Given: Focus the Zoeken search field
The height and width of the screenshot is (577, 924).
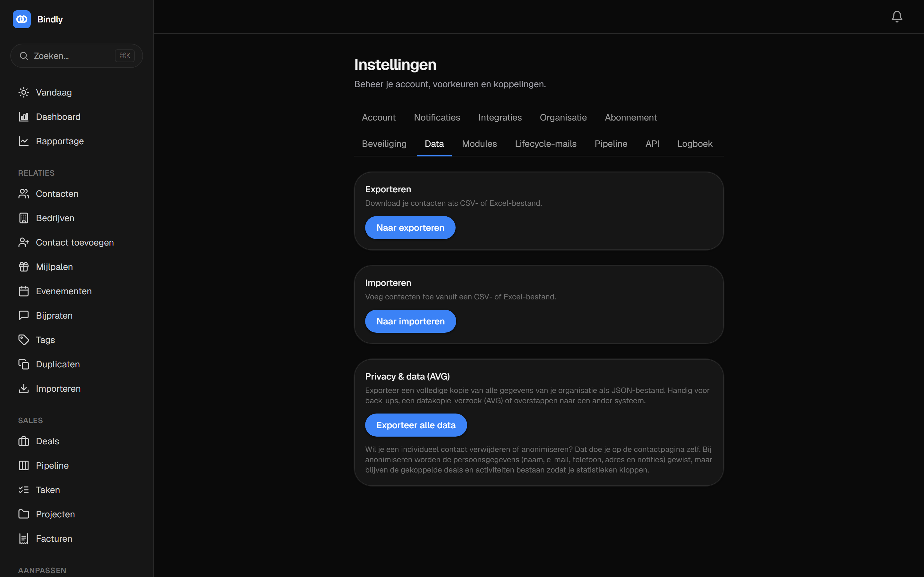Looking at the screenshot, I should coord(76,56).
